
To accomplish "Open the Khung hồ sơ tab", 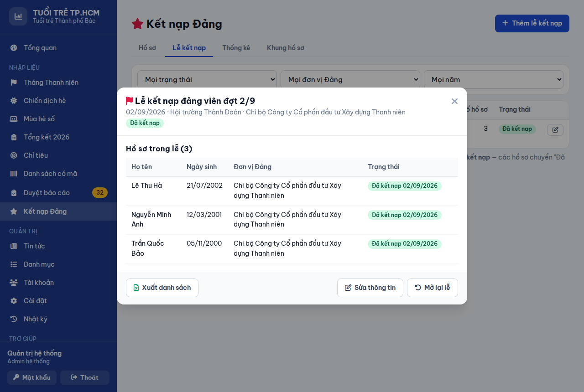I will point(286,48).
